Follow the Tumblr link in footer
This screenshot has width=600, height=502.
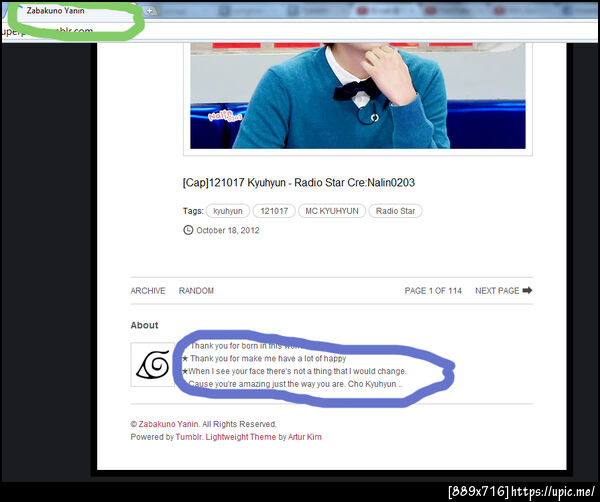tap(188, 437)
